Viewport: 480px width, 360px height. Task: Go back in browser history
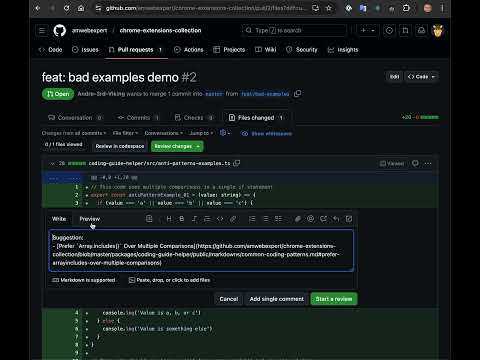coord(38,8)
